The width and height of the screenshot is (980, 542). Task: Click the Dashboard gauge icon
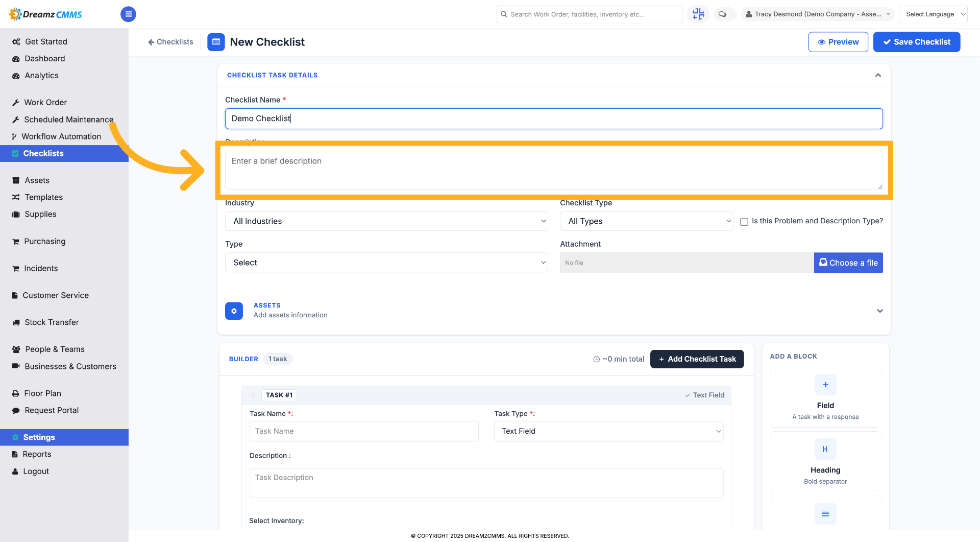[x=16, y=59]
